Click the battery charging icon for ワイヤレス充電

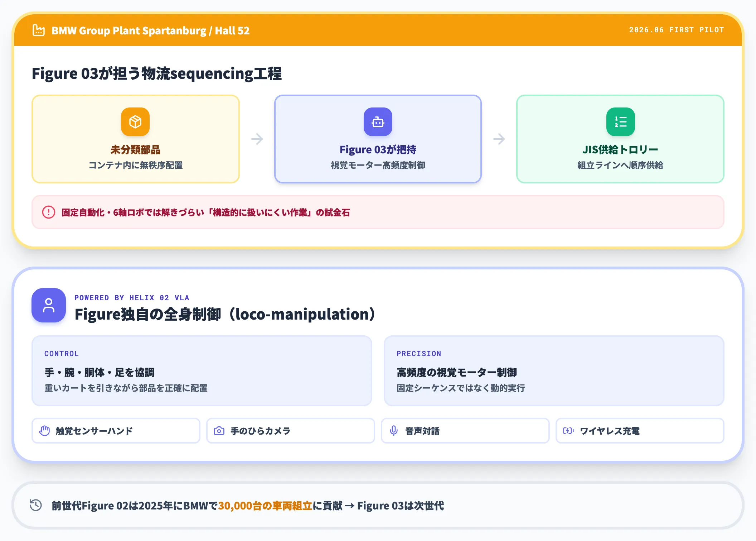pyautogui.click(x=568, y=431)
